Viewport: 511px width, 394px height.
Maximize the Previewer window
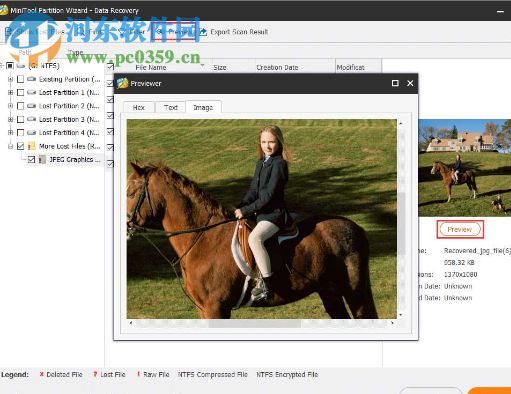[x=395, y=83]
